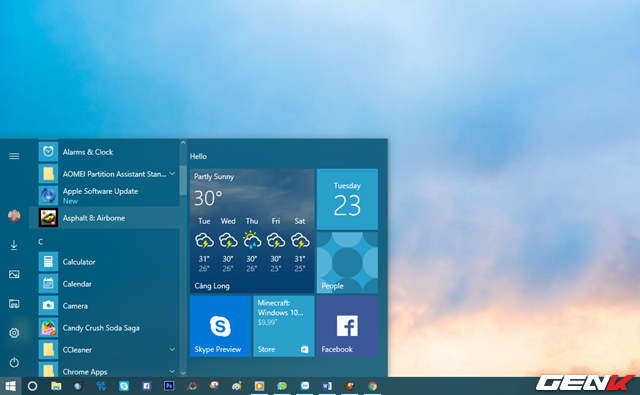Open the blue messaging taskbar icon
The image size is (640, 395).
click(x=304, y=386)
